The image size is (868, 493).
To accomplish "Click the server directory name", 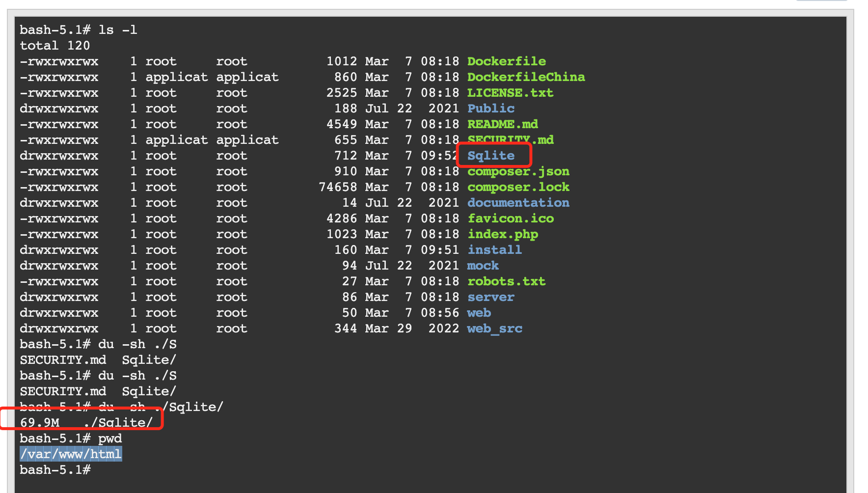I will tap(490, 297).
